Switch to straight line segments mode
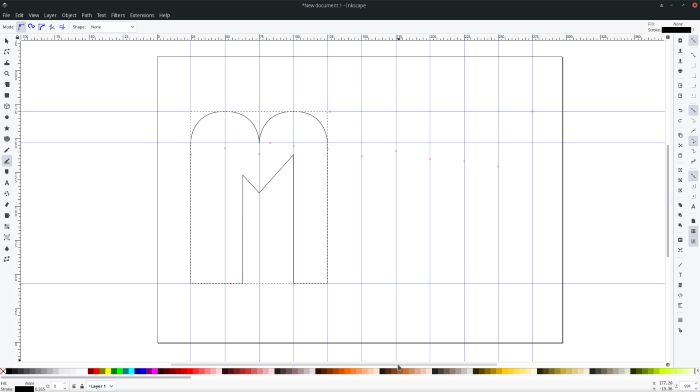Screen dimensions: 700x392 coord(52,27)
